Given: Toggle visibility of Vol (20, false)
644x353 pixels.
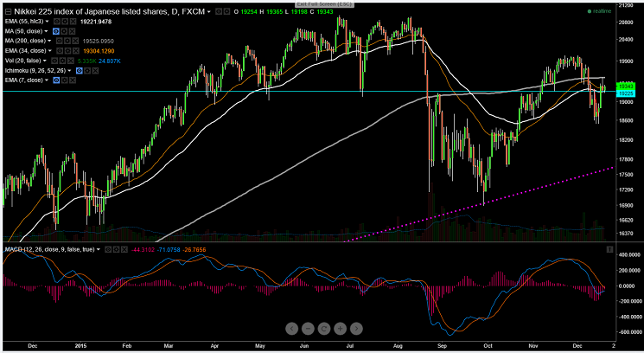Looking at the screenshot, I should pos(54,61).
